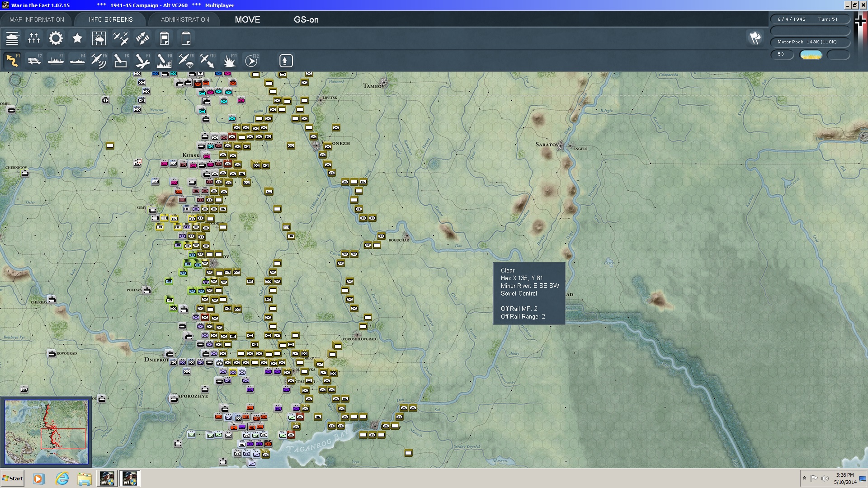Click the boxed up-arrow toolbar icon
Image resolution: width=868 pixels, height=488 pixels.
[x=286, y=61]
